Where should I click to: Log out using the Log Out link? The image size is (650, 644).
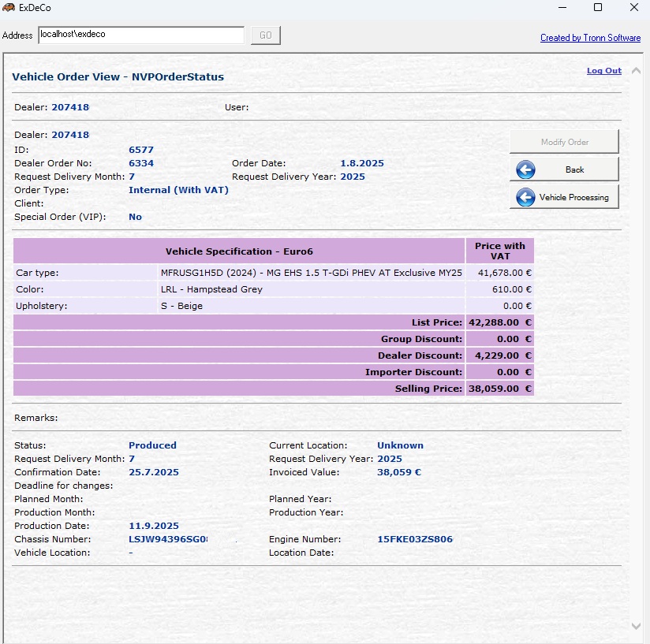(x=603, y=71)
